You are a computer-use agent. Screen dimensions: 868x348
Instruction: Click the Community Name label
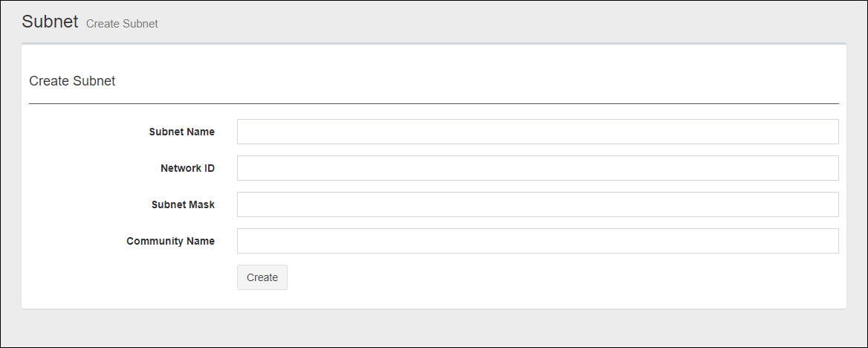point(170,241)
